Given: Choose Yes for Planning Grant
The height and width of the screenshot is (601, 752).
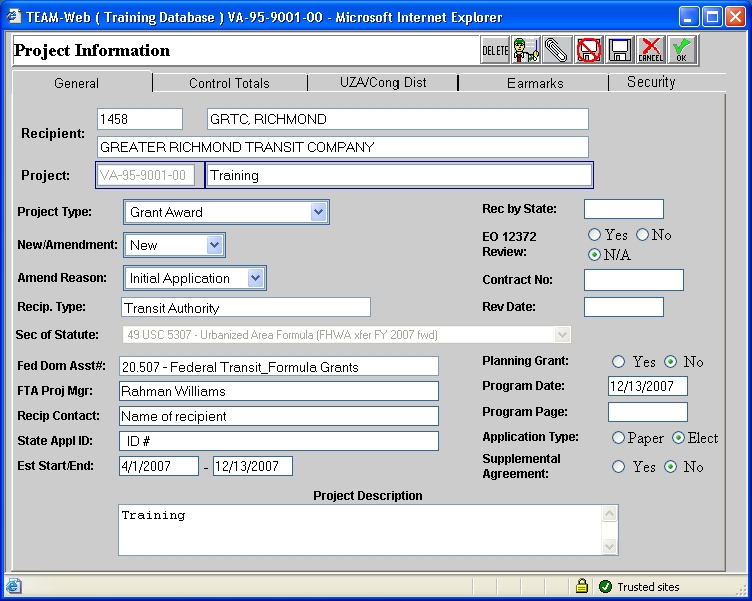Looking at the screenshot, I should [x=619, y=362].
